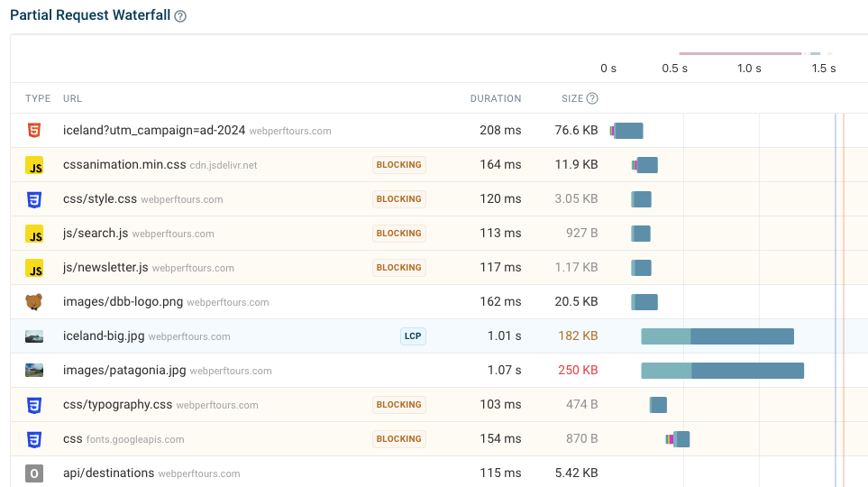This screenshot has width=868, height=487.
Task: Click the help icon next to SIZE header
Action: [x=592, y=98]
